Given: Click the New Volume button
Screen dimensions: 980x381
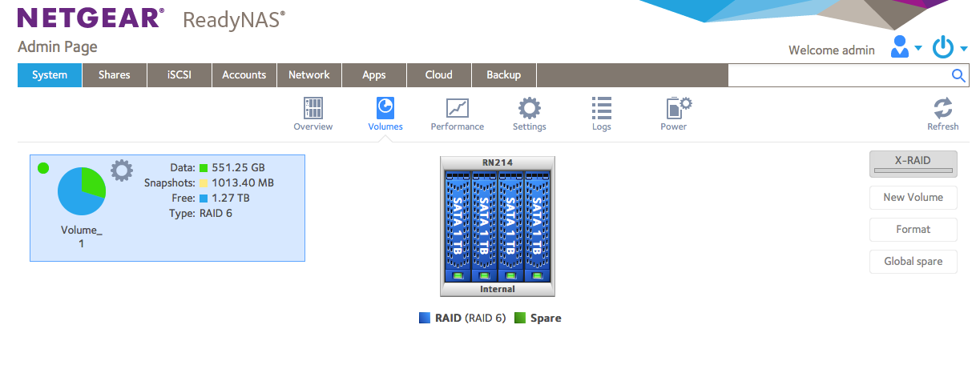Looking at the screenshot, I should (x=913, y=197).
